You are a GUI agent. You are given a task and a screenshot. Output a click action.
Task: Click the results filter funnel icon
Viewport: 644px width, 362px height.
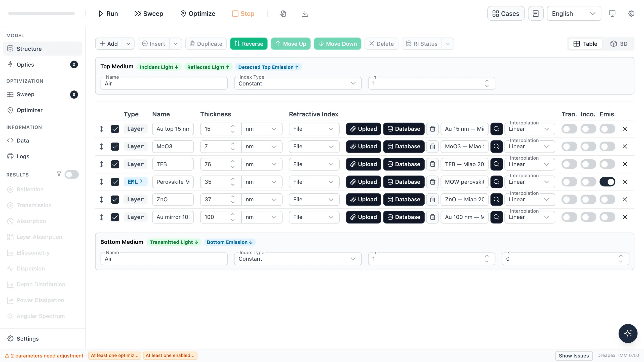click(59, 174)
